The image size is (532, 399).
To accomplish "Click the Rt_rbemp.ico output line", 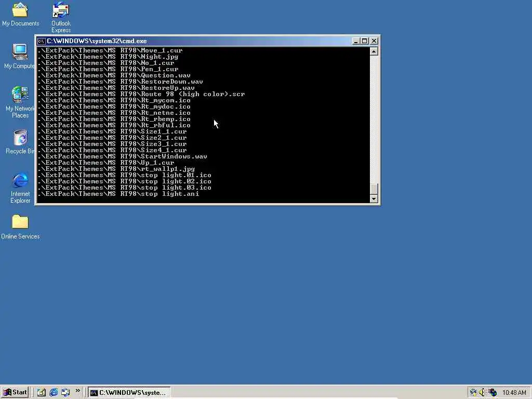I will (114, 119).
